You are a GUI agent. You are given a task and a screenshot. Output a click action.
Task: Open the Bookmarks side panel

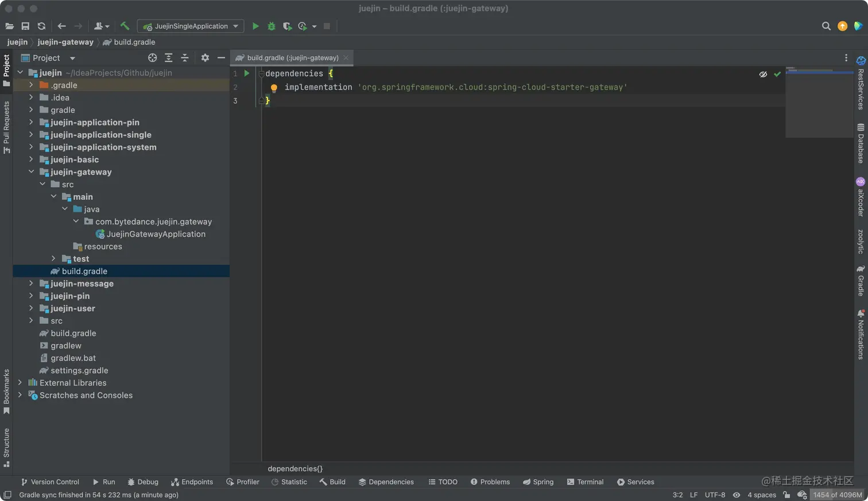tap(6, 391)
